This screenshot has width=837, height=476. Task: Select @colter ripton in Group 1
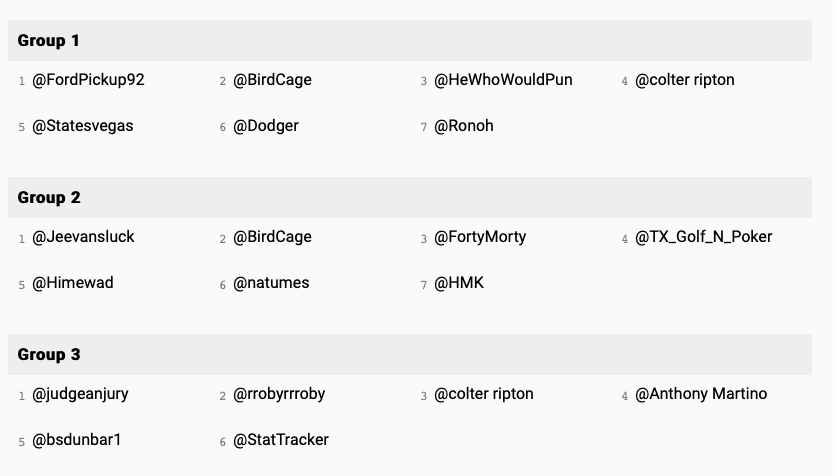coord(684,80)
